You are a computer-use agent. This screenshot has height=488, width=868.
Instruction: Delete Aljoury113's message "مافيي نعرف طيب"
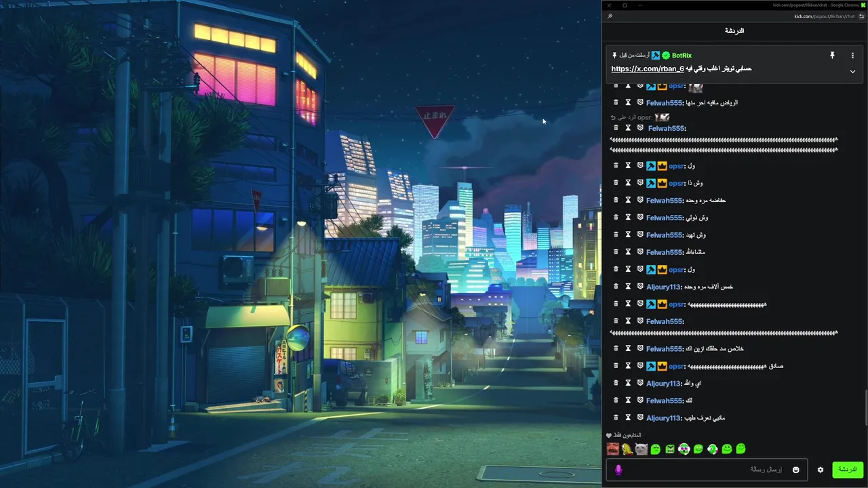(x=616, y=418)
